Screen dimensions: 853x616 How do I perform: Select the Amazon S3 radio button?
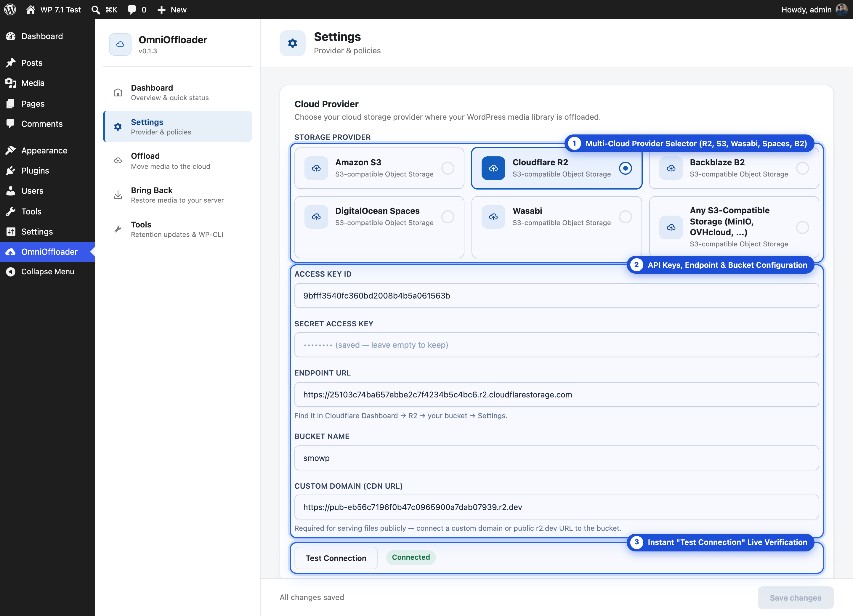click(x=448, y=168)
